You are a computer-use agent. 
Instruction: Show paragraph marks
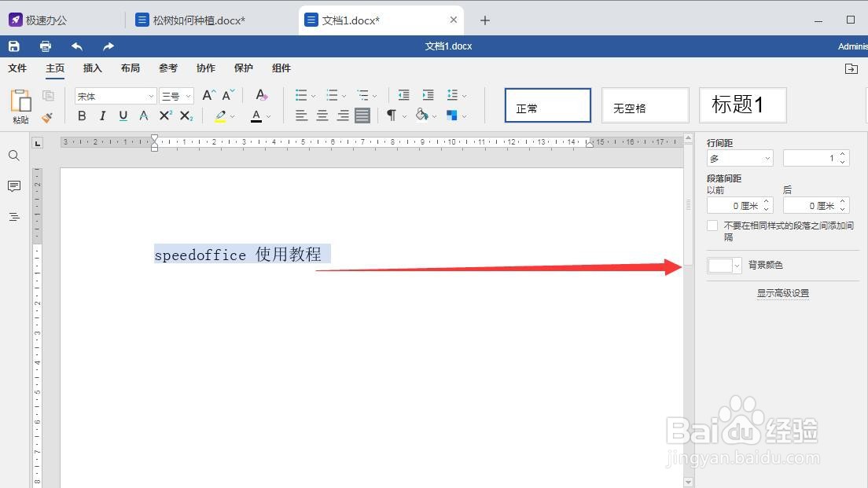point(390,116)
